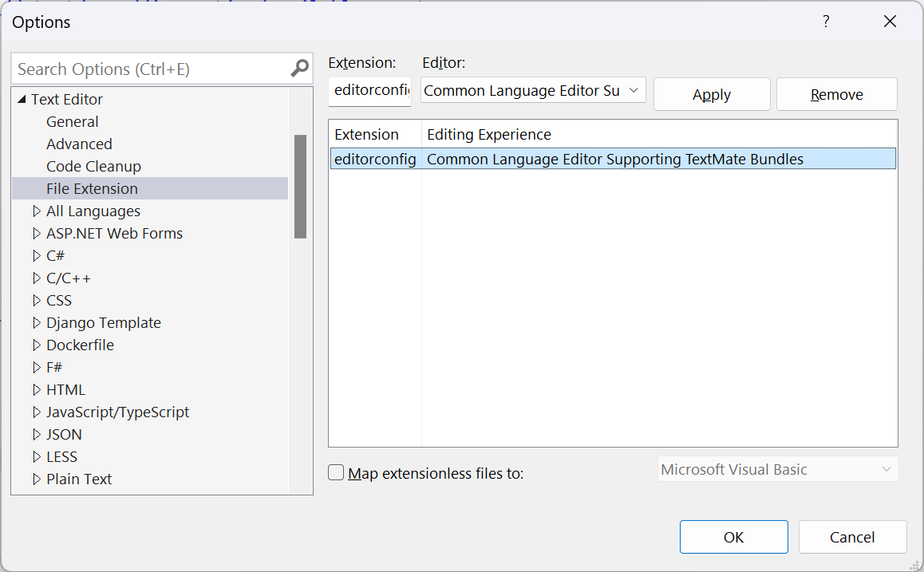
Task: Confirm with the OK button
Action: click(733, 537)
